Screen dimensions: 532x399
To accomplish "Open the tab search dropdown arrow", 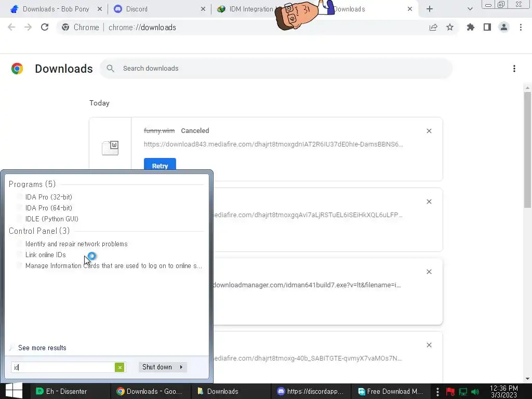I will (470, 9).
